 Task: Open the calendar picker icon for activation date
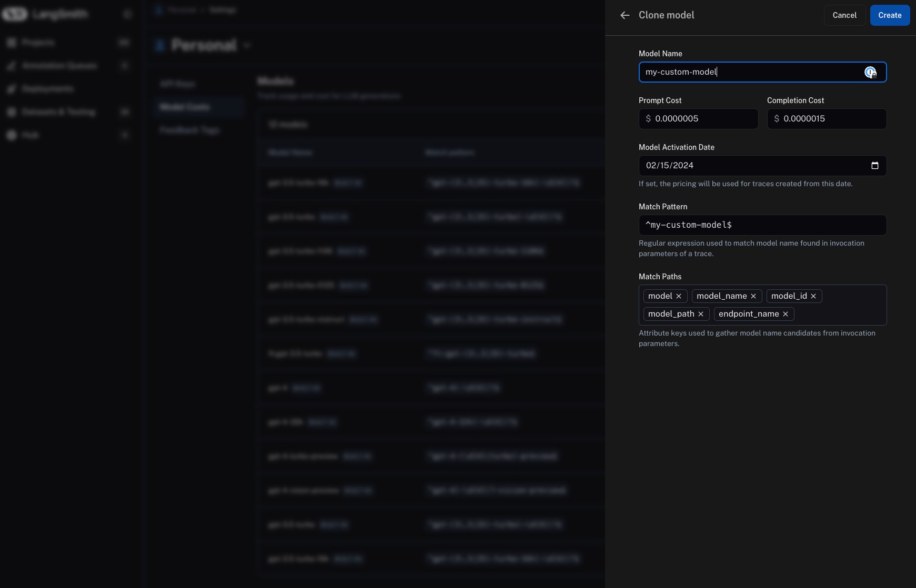pyautogui.click(x=875, y=166)
